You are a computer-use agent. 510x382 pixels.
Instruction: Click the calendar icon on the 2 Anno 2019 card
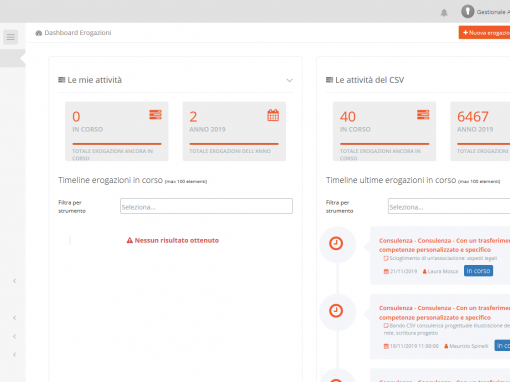(273, 115)
